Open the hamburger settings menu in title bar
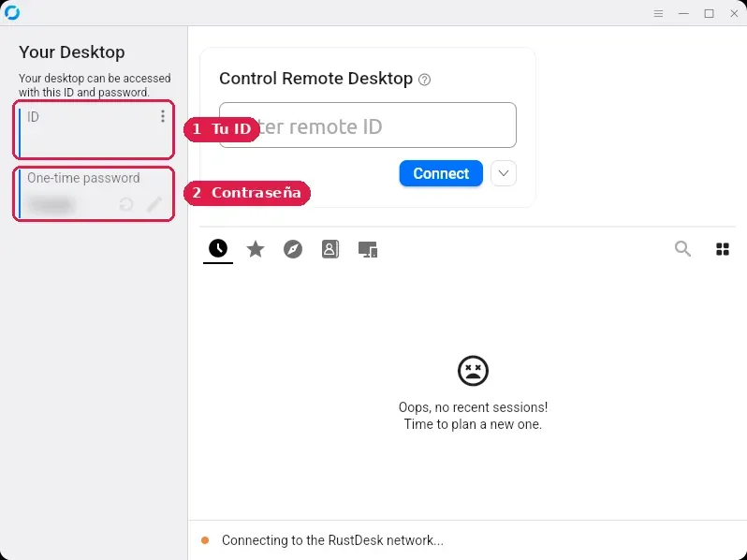This screenshot has height=560, width=747. [658, 13]
